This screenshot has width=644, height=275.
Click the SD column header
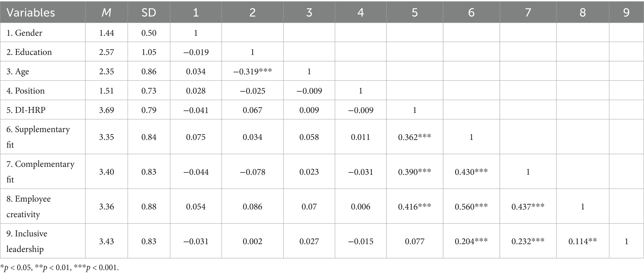click(x=149, y=12)
